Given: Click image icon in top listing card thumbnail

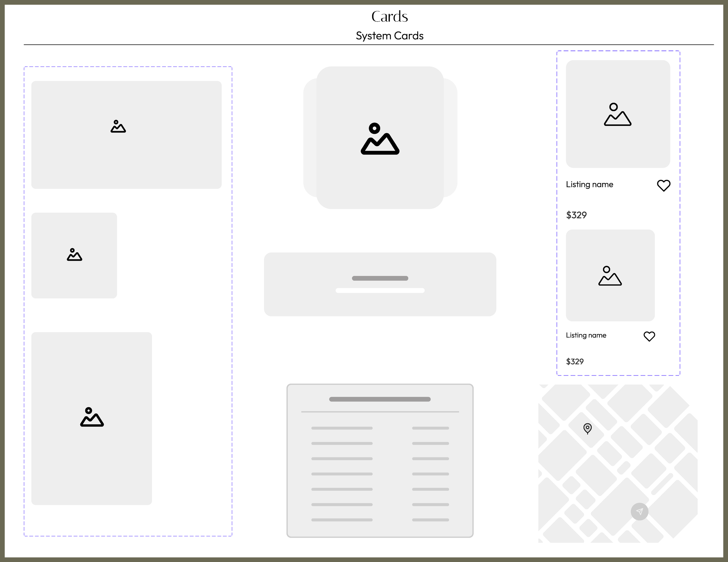Looking at the screenshot, I should [617, 115].
